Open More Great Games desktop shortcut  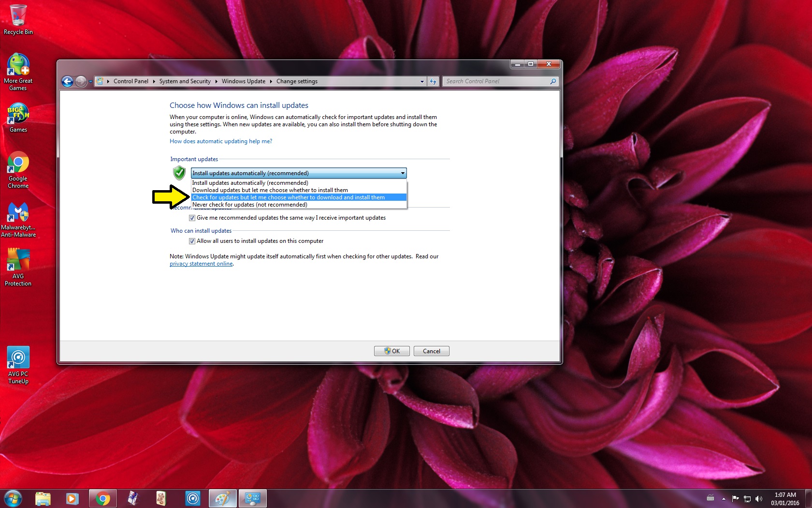point(18,72)
